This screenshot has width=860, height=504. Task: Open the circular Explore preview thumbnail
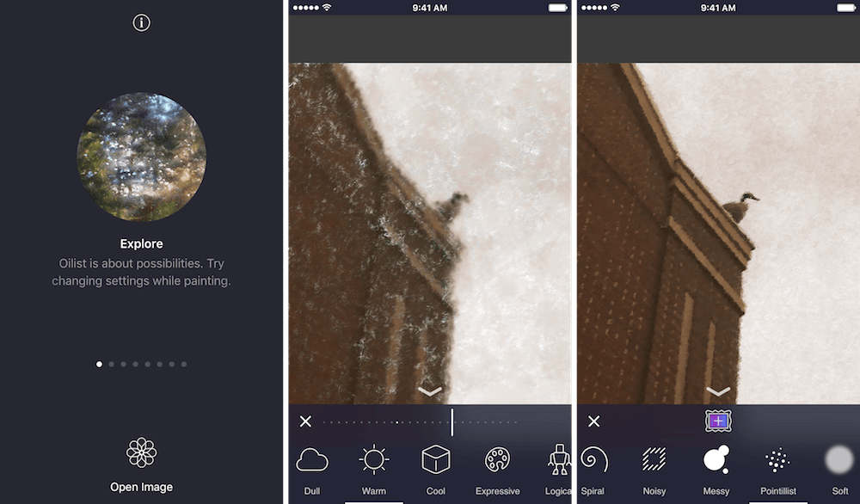142,157
